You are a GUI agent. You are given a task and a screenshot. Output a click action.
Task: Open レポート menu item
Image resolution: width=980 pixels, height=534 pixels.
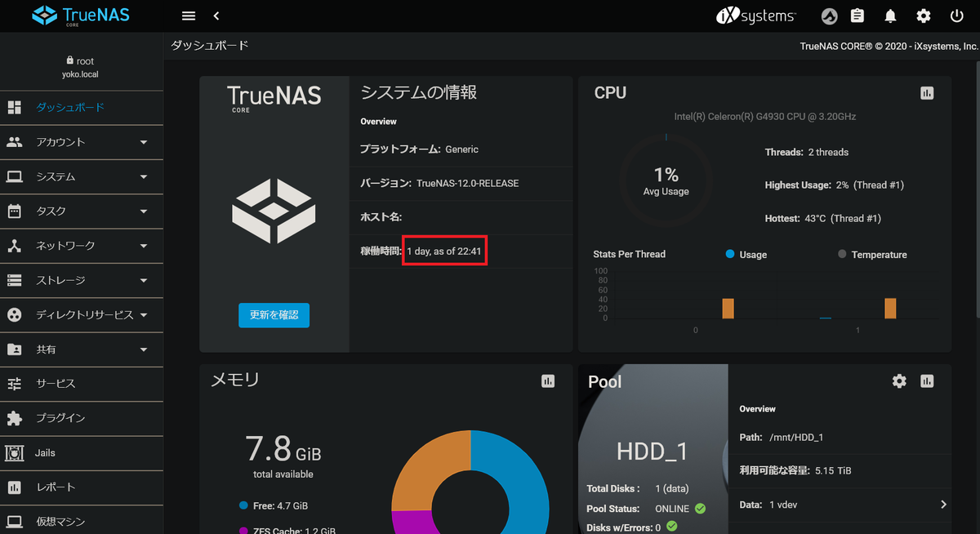(82, 487)
